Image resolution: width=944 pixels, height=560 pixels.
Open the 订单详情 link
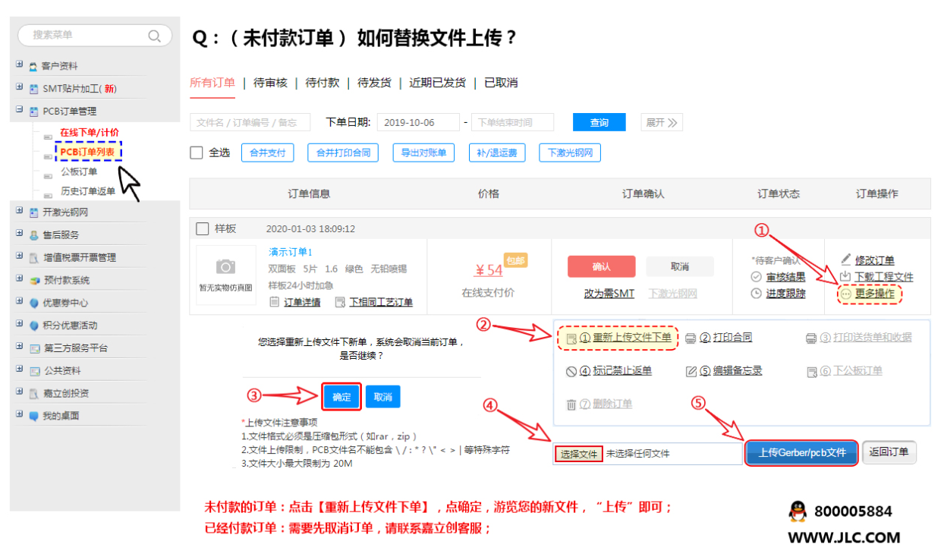(301, 302)
